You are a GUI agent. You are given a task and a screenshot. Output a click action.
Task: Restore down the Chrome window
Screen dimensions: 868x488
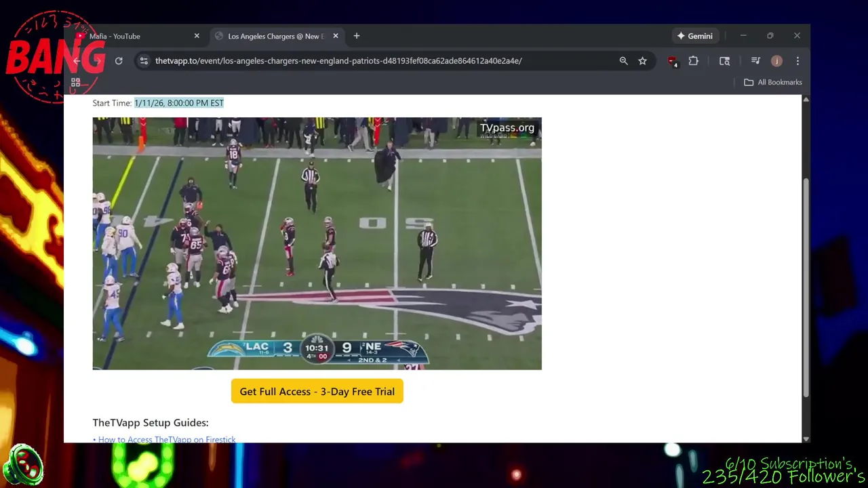coord(770,36)
